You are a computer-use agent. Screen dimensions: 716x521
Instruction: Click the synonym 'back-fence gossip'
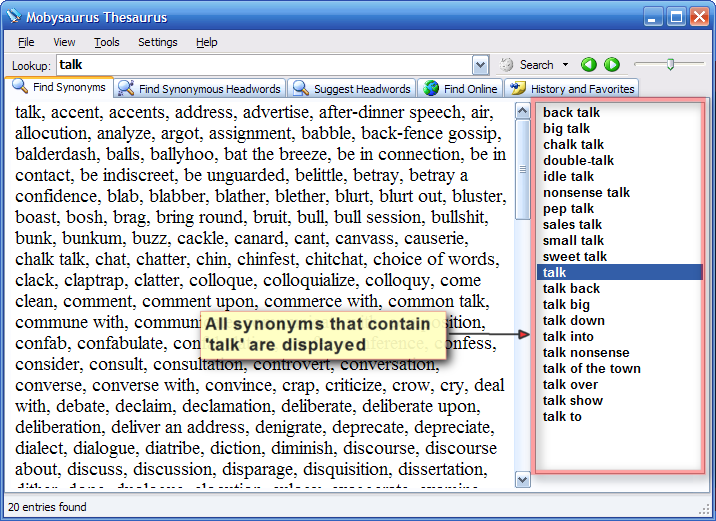429,133
